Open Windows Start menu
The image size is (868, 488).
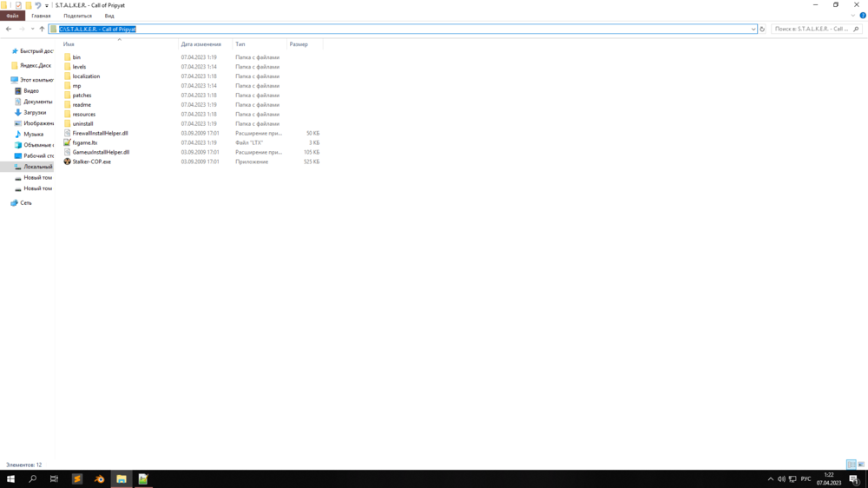point(10,479)
